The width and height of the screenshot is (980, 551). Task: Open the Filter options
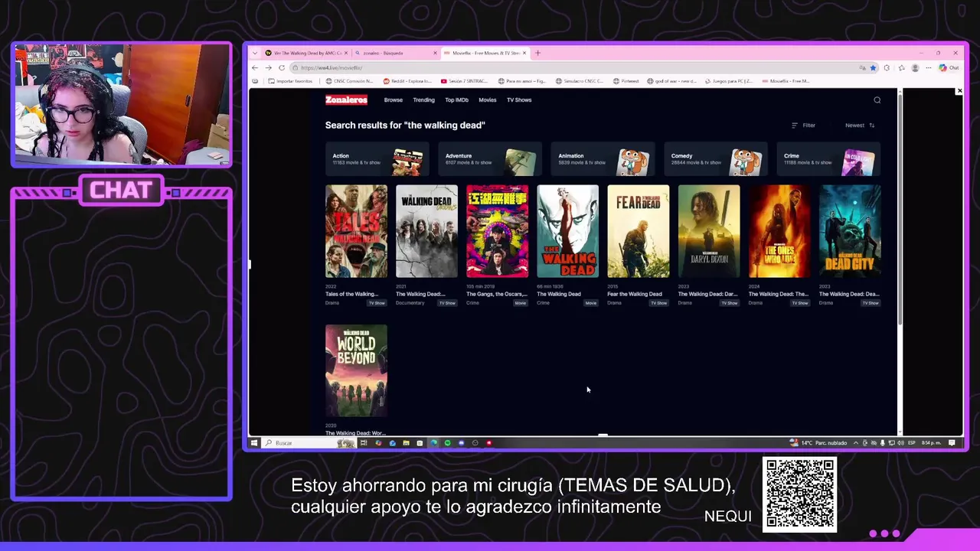coord(803,126)
